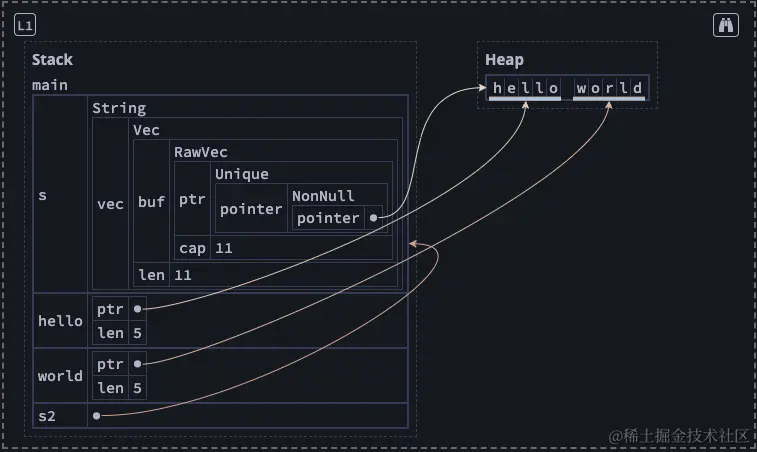The height and width of the screenshot is (452, 757).
Task: Click the cap value 11
Action: [x=224, y=248]
